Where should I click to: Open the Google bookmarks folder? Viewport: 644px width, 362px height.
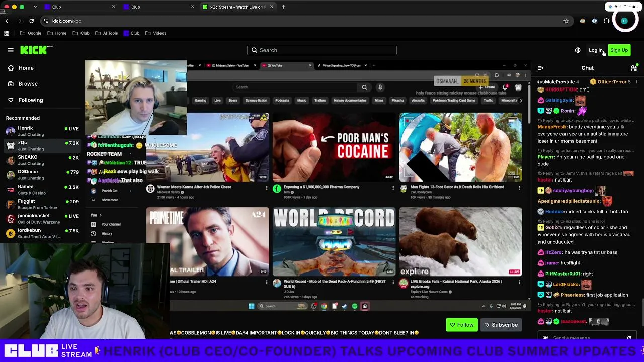(x=31, y=33)
